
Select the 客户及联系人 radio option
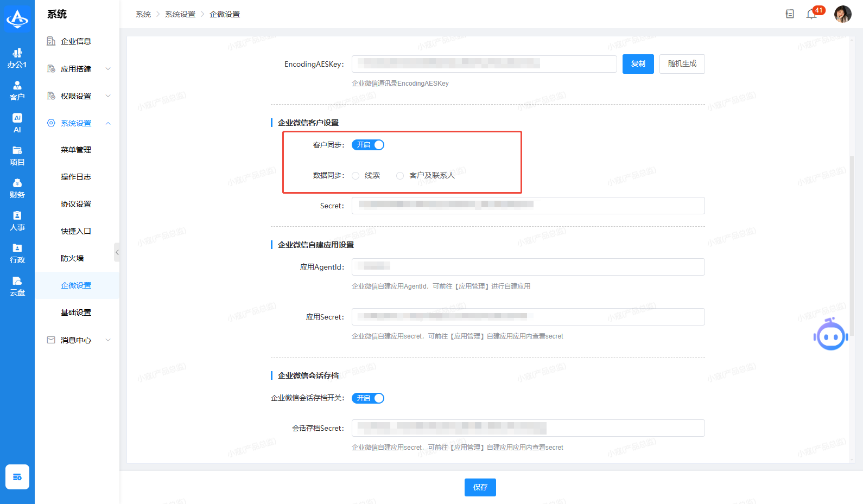400,176
